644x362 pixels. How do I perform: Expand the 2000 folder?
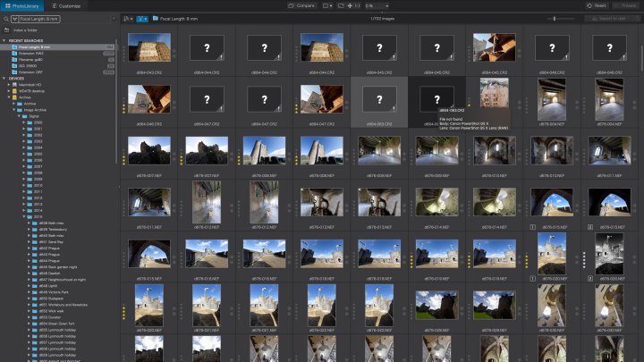click(24, 122)
